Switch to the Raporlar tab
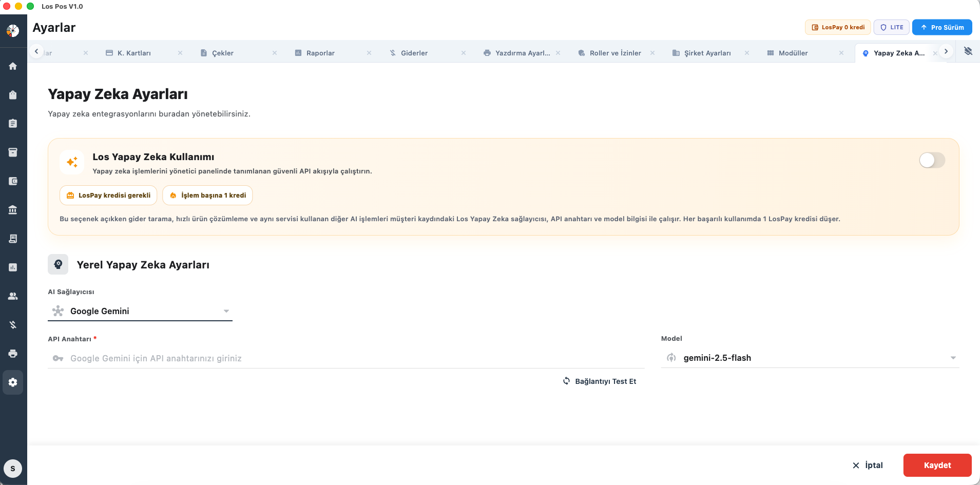Viewport: 980px width, 485px height. [x=320, y=53]
